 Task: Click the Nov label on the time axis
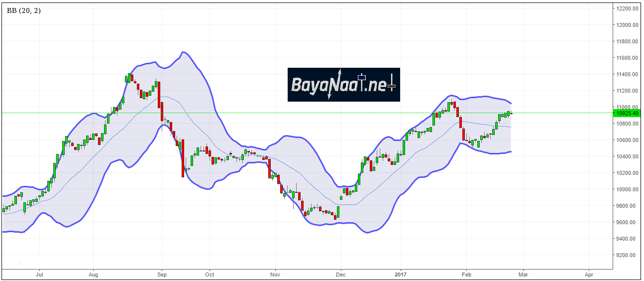tap(274, 274)
